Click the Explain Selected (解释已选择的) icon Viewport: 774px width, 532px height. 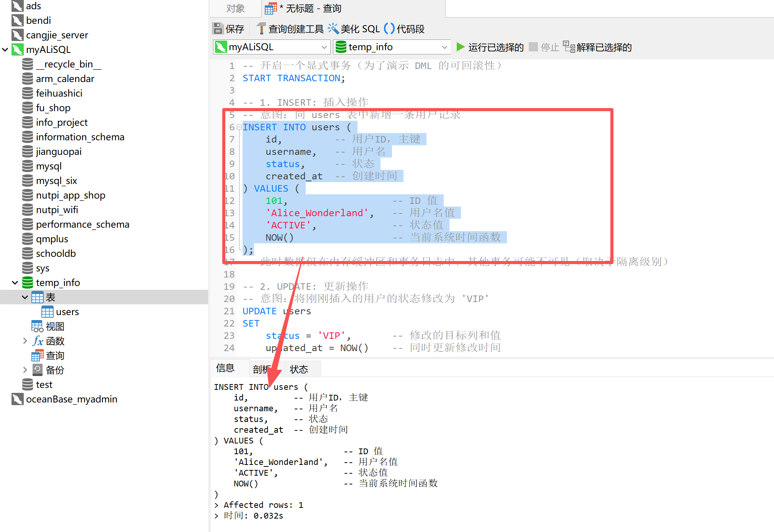(569, 47)
